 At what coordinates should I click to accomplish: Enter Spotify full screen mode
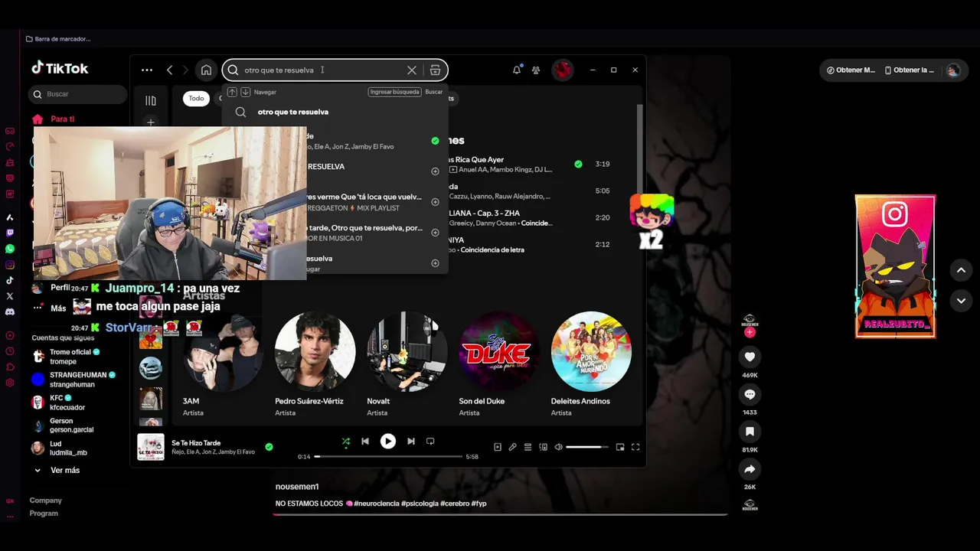click(x=635, y=447)
